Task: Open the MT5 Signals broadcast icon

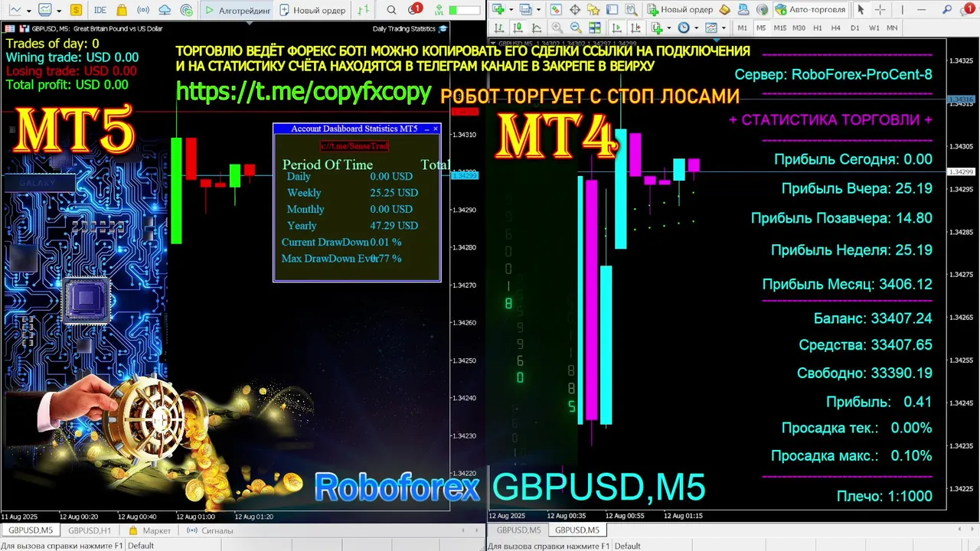Action: pyautogui.click(x=143, y=10)
